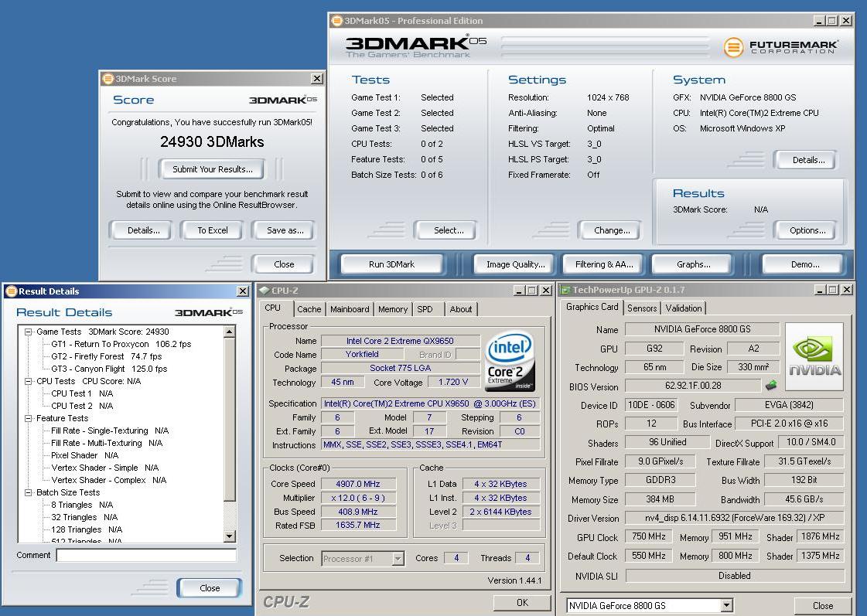867x616 pixels.
Task: Click the GPU name field NVIDIA GeForce 8800 GS
Action: pos(702,329)
